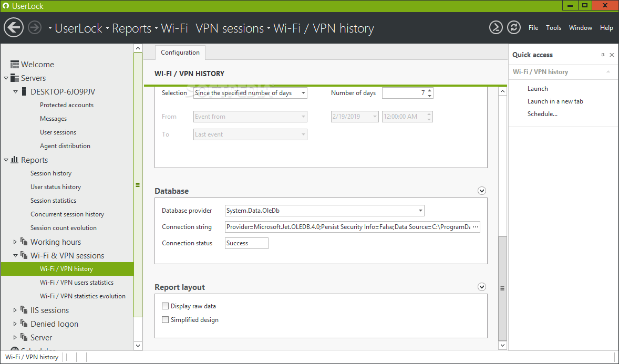This screenshot has width=619, height=364.
Task: Collapse the Database section
Action: (482, 191)
